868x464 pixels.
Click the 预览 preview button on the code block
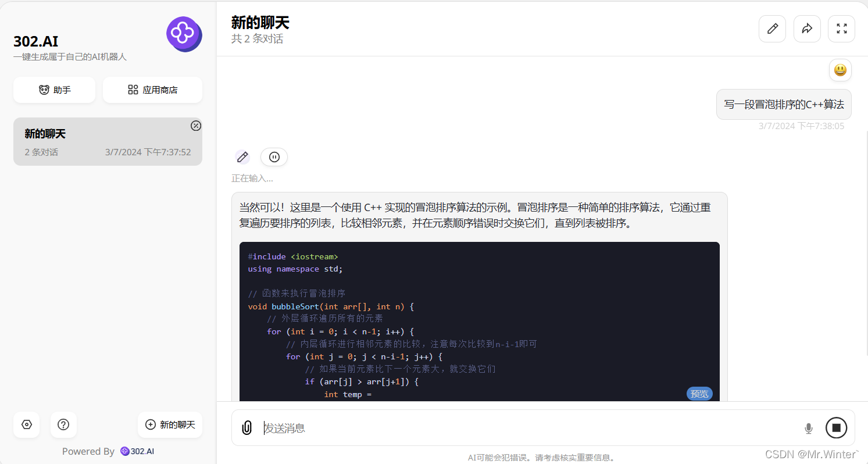click(699, 394)
